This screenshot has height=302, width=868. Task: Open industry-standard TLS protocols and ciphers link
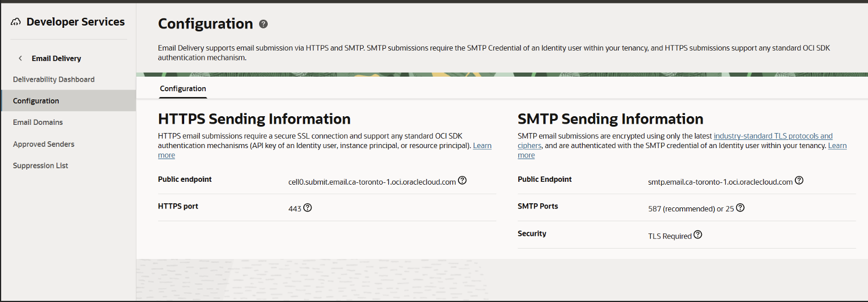point(773,136)
